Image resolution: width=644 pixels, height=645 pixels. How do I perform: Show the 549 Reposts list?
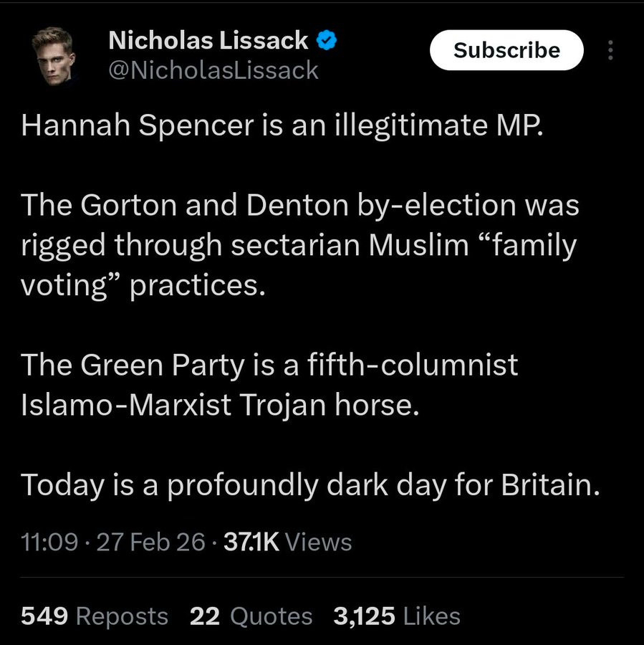pyautogui.click(x=94, y=616)
